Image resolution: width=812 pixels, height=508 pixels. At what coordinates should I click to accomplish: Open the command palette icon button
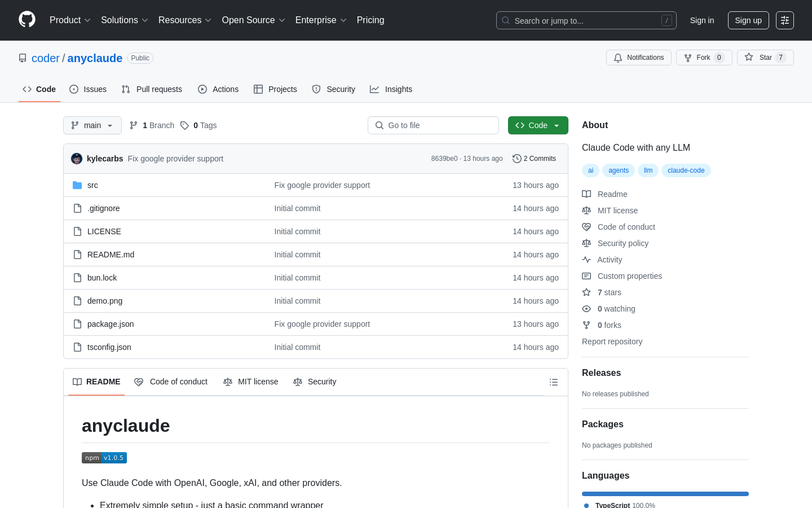[x=785, y=20]
